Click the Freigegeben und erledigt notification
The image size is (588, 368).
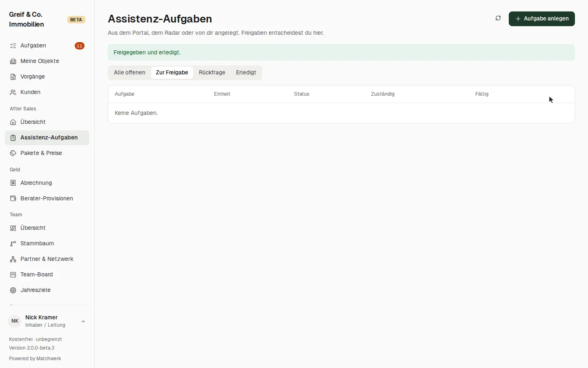341,52
